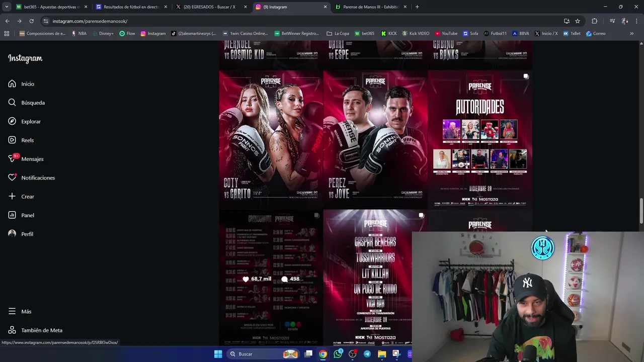
Task: Open the Chrome three-dot menu
Action: pos(636,21)
